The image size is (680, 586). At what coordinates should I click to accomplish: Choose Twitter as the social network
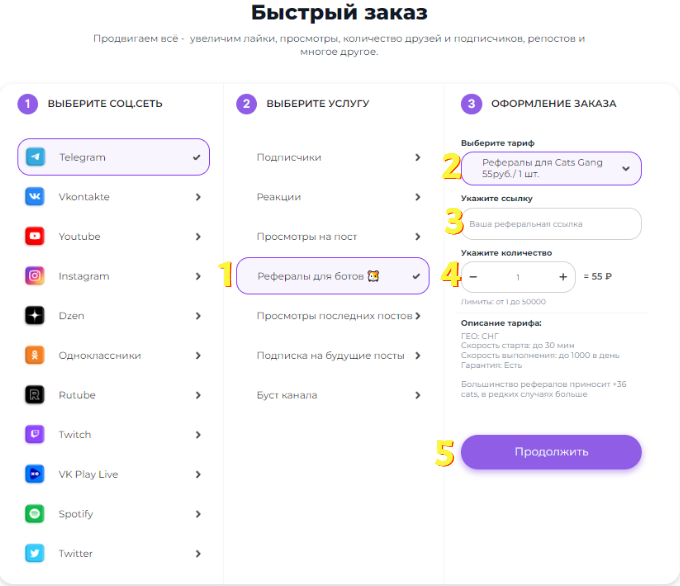click(113, 553)
